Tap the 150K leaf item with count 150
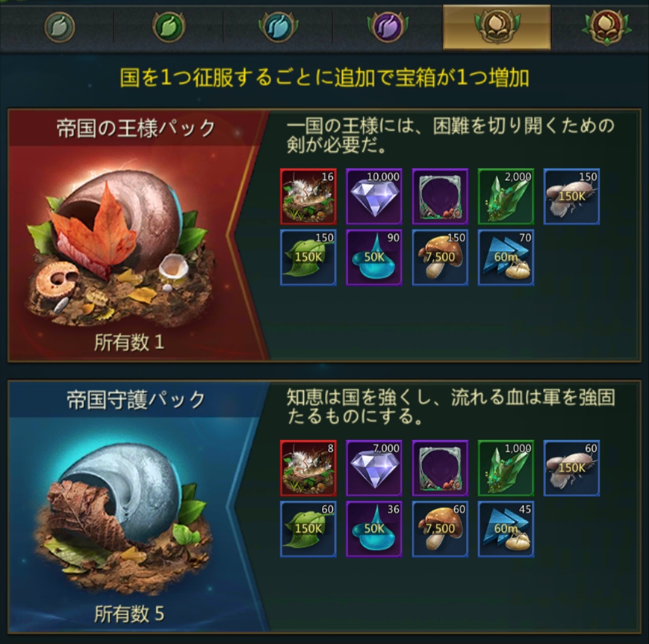 point(308,257)
